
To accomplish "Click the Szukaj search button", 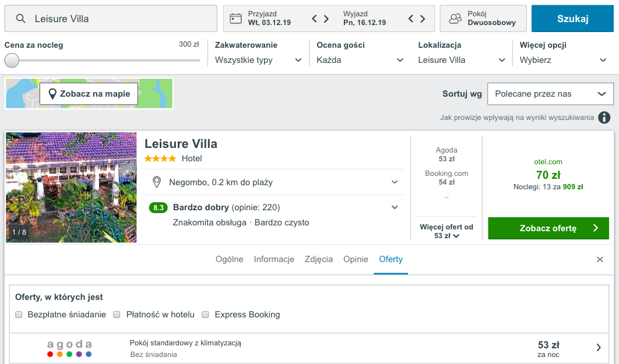I will tap(572, 19).
